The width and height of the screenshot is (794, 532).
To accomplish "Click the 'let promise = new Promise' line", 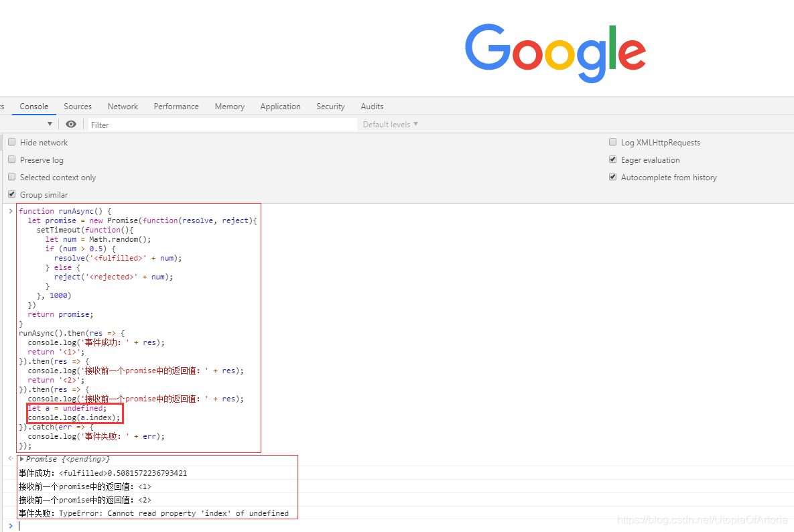I will pos(142,220).
